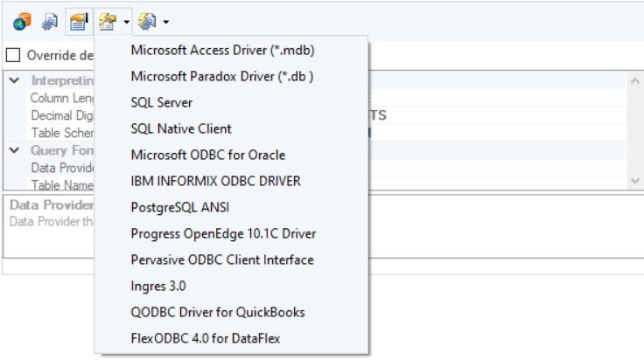Image resolution: width=644 pixels, height=360 pixels.
Task: Select SQL Native Client entry
Action: [x=181, y=129]
